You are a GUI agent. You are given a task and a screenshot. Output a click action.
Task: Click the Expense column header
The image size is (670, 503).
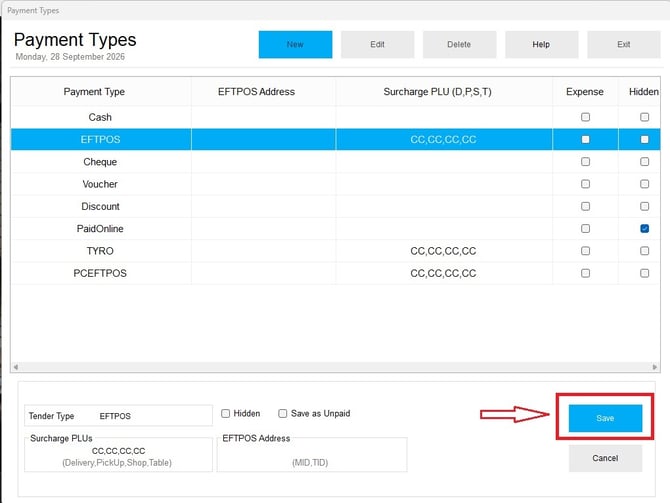point(585,91)
